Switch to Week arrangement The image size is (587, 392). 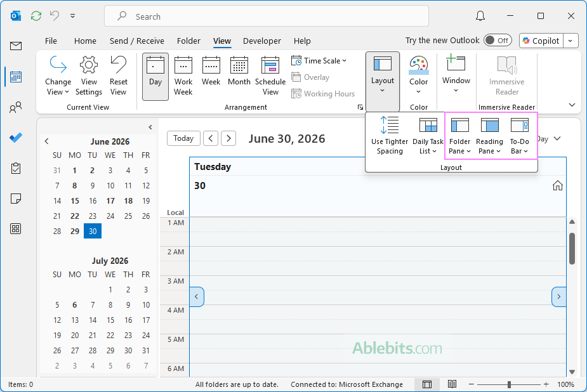point(211,71)
